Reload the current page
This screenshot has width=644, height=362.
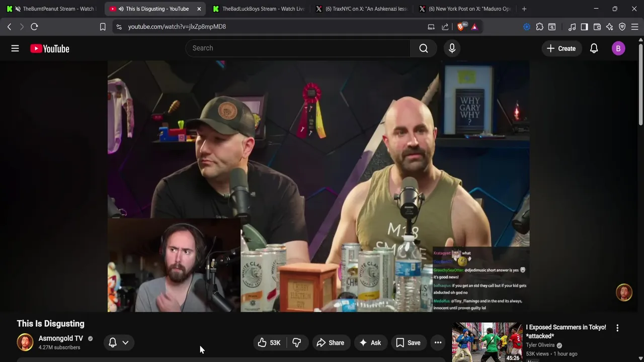(34, 27)
